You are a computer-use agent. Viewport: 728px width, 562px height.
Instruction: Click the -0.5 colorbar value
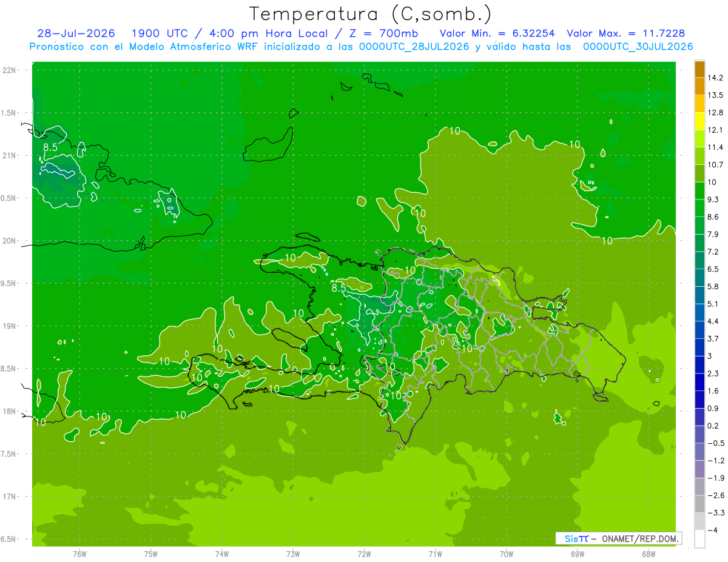click(x=715, y=443)
